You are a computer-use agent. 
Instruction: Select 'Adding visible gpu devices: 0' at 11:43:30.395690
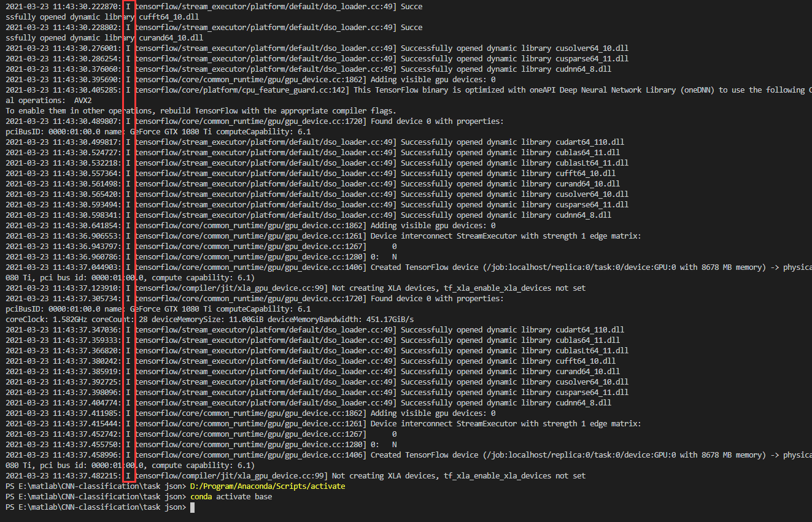point(433,80)
